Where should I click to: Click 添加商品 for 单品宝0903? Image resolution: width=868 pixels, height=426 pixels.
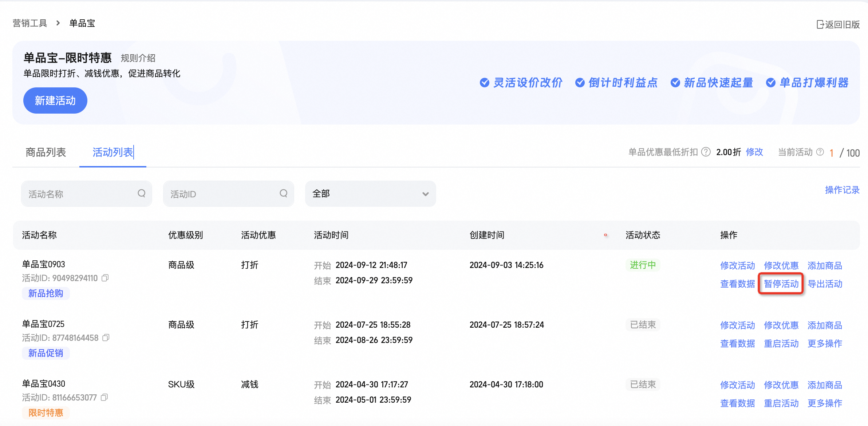pos(825,265)
